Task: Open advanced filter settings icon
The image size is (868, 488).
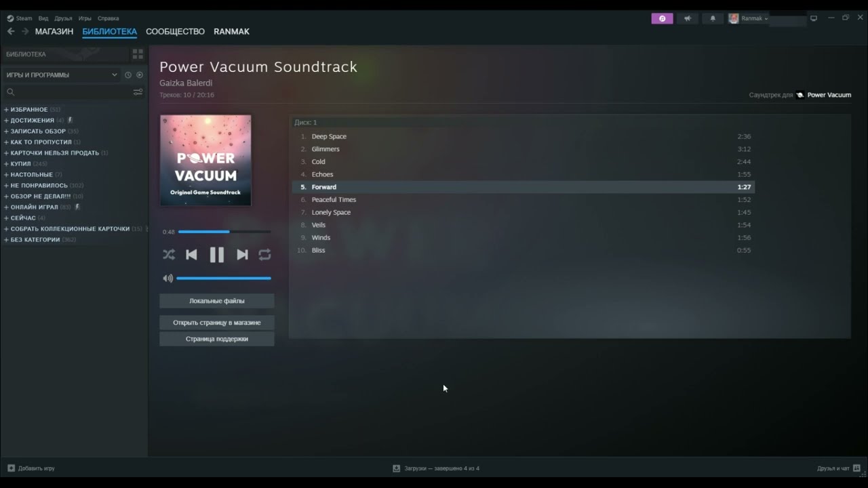Action: 138,92
